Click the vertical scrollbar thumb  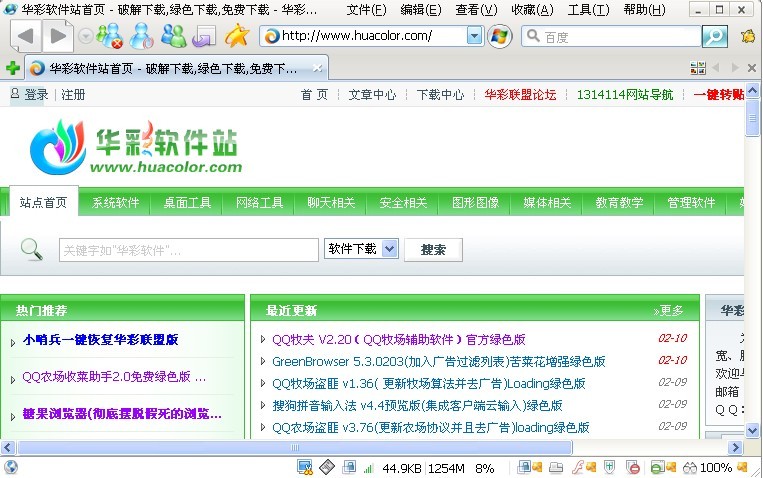click(752, 117)
